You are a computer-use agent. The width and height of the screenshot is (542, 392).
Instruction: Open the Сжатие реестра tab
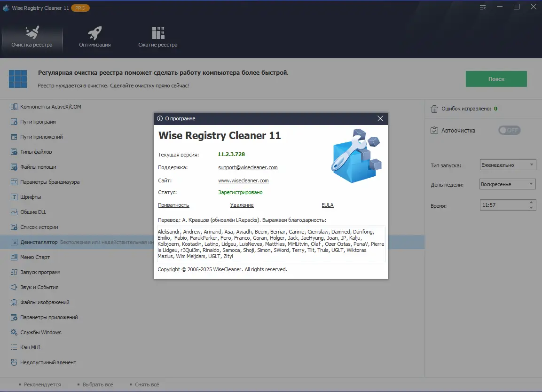coord(157,37)
